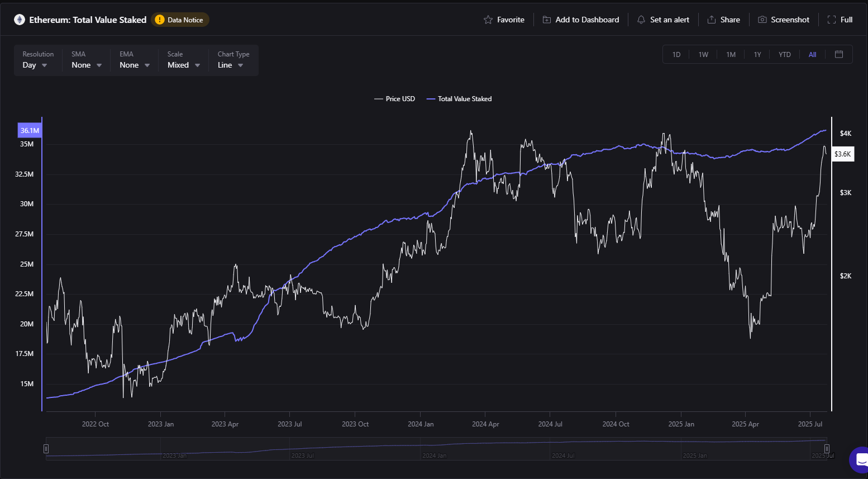Click the left range slider handle
Image resolution: width=868 pixels, height=479 pixels.
click(x=46, y=448)
